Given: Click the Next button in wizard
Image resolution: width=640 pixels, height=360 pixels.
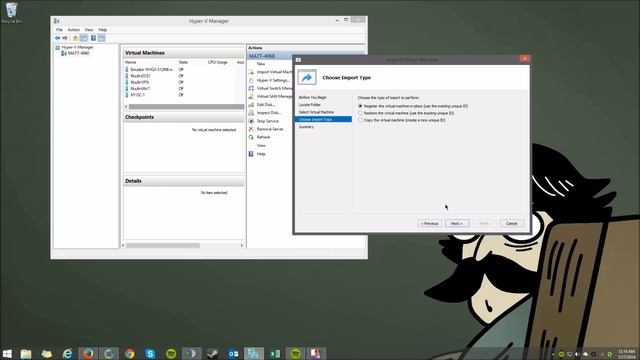Looking at the screenshot, I should (457, 223).
